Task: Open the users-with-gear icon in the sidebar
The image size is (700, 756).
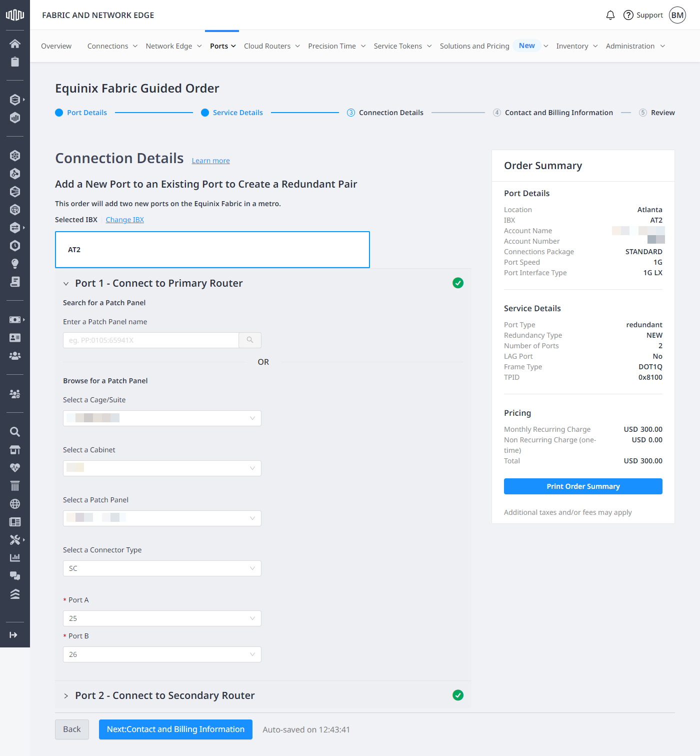Action: (x=15, y=394)
